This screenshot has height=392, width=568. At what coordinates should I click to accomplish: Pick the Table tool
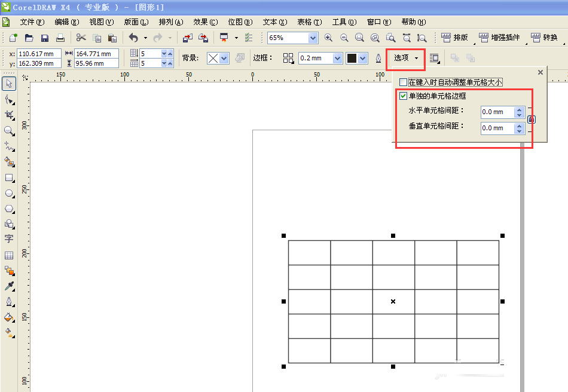pyautogui.click(x=9, y=255)
